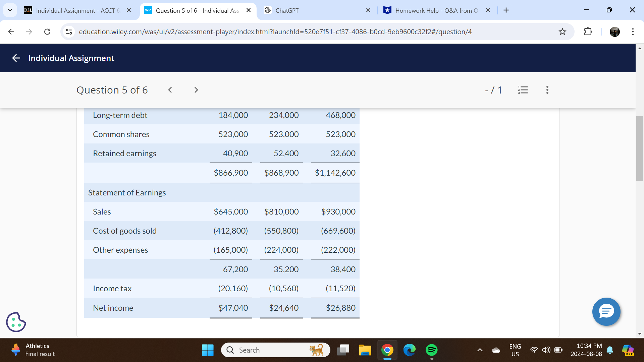Open the tab search dropdown arrow
This screenshot has height=362, width=644.
(10, 10)
